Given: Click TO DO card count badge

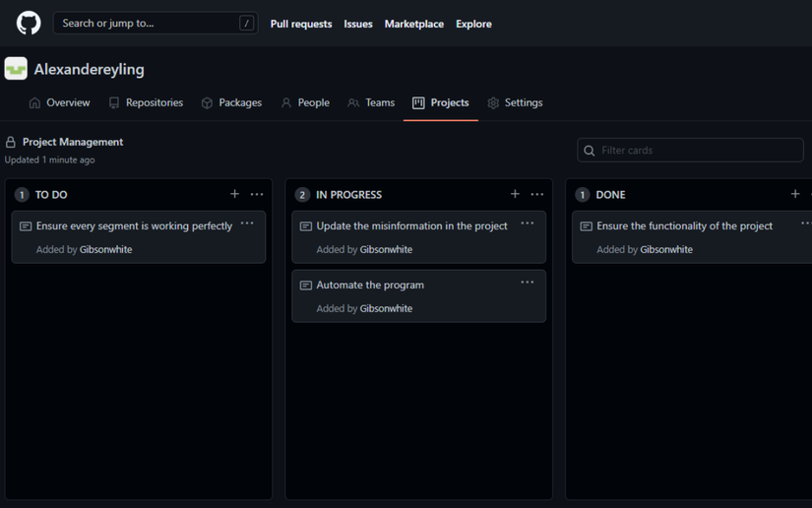Looking at the screenshot, I should click(22, 195).
